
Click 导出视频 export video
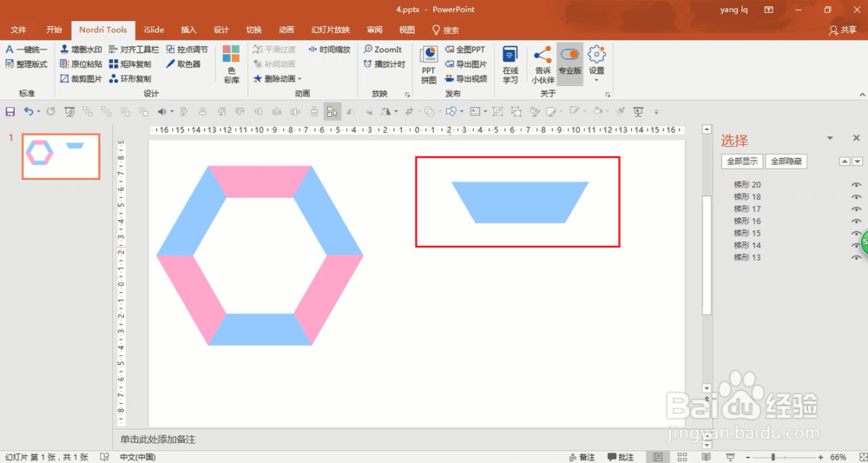tap(466, 79)
